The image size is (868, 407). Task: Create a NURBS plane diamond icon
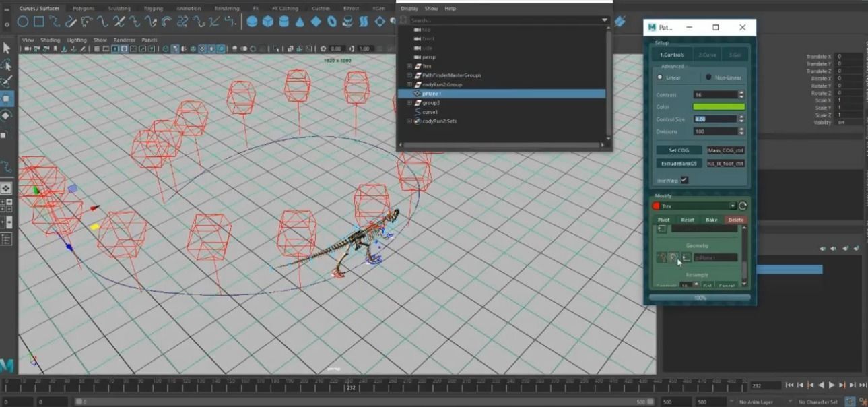click(316, 22)
